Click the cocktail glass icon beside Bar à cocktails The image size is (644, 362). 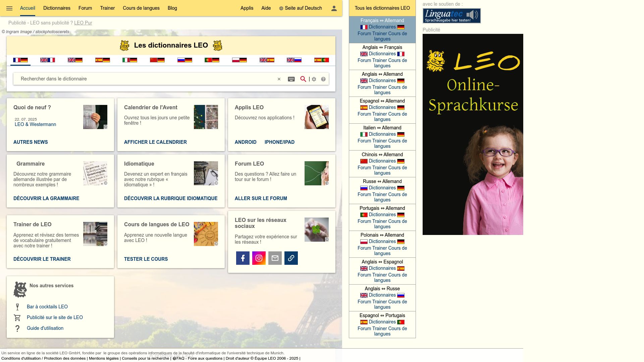[17, 306]
